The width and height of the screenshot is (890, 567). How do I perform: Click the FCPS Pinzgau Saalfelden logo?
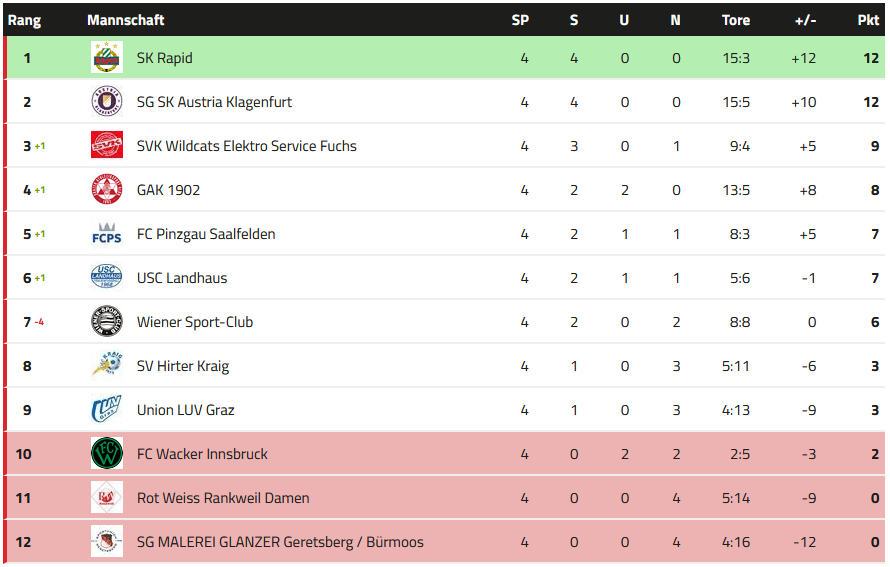(107, 234)
